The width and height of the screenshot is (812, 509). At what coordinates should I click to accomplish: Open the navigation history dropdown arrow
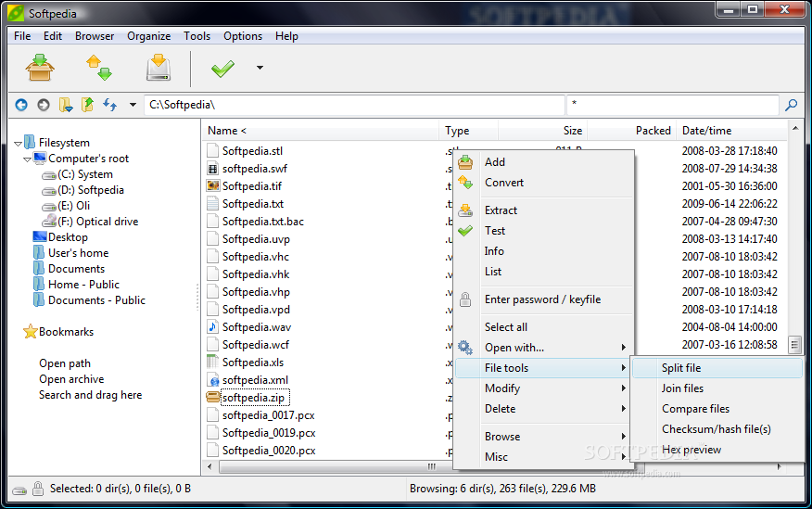click(133, 105)
